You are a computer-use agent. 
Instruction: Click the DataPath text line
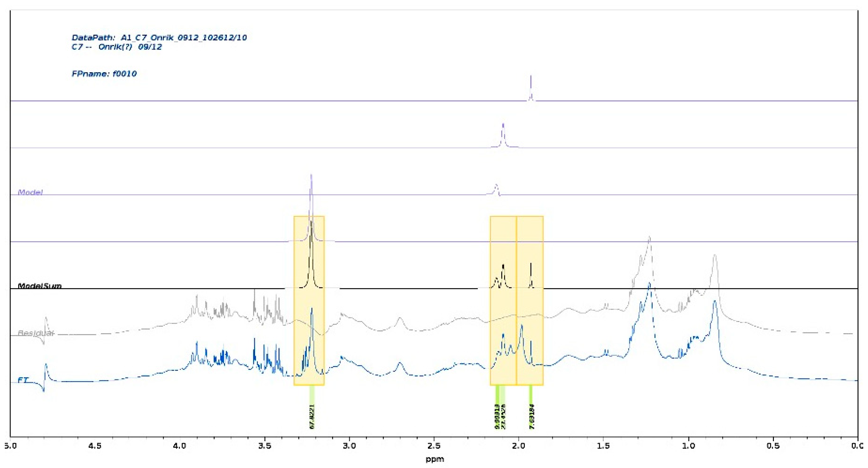click(159, 38)
